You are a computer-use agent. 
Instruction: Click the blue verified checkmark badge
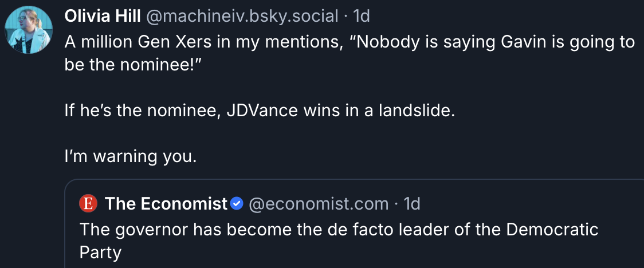pos(237,203)
